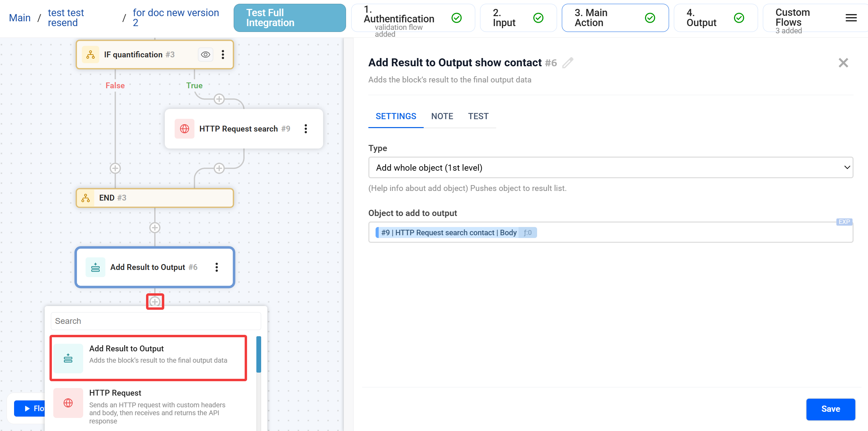Save the current integration settings
The width and height of the screenshot is (868, 431).
point(831,409)
